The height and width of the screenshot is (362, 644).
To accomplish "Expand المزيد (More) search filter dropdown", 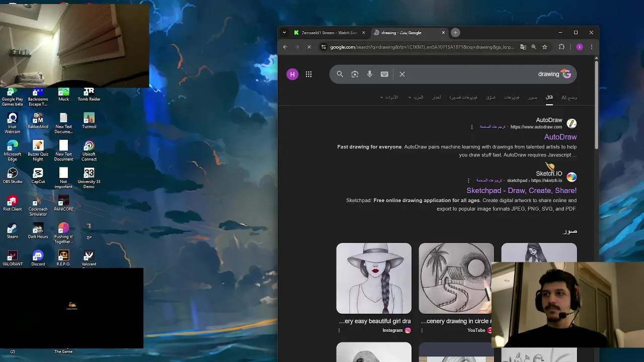I will coord(416,98).
